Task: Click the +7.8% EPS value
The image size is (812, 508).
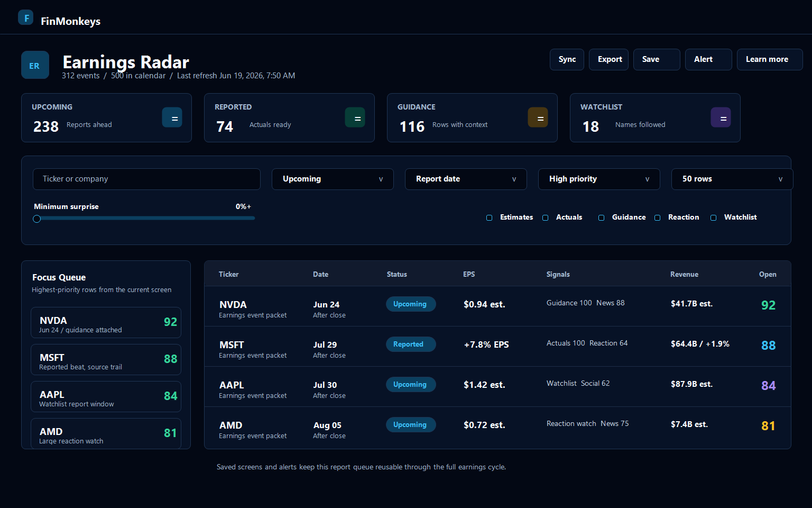Action: [x=486, y=344]
